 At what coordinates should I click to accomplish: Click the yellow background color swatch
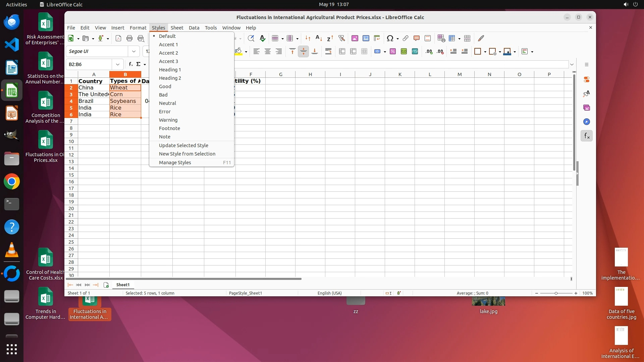click(x=238, y=51)
